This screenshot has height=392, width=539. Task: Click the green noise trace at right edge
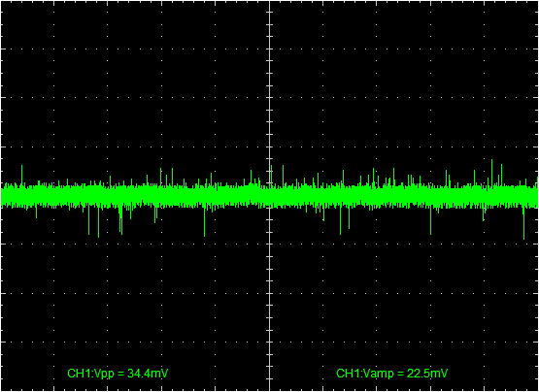coord(535,196)
